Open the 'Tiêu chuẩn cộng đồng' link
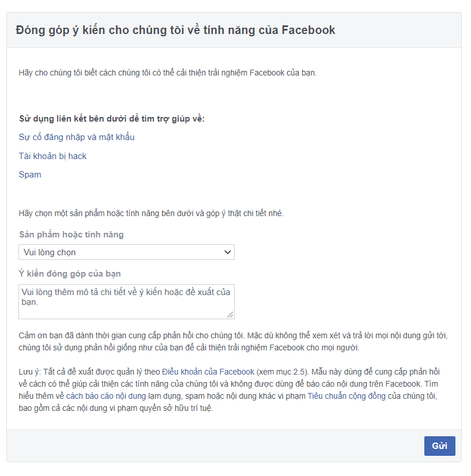 tap(346, 396)
